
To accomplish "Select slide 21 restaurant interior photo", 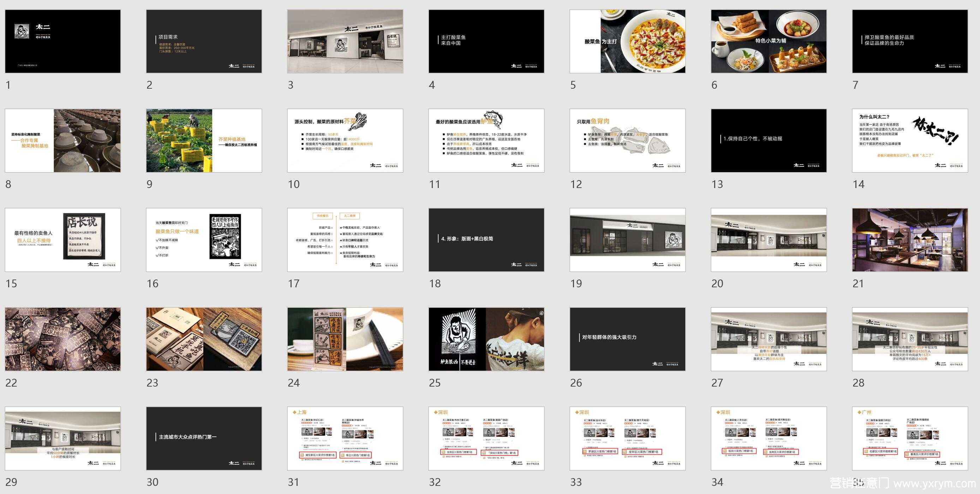I will pyautogui.click(x=910, y=240).
